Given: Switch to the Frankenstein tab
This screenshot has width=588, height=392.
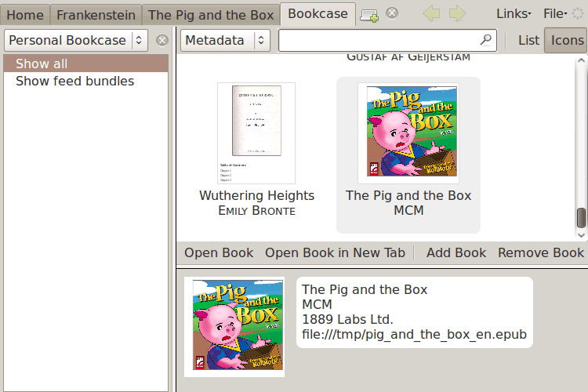Looking at the screenshot, I should 96,15.
